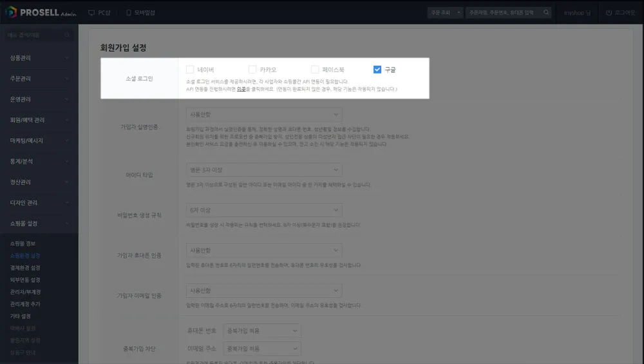This screenshot has height=364, width=644.
Task: Expand the 통계/분석 sidebar menu
Action: point(39,162)
